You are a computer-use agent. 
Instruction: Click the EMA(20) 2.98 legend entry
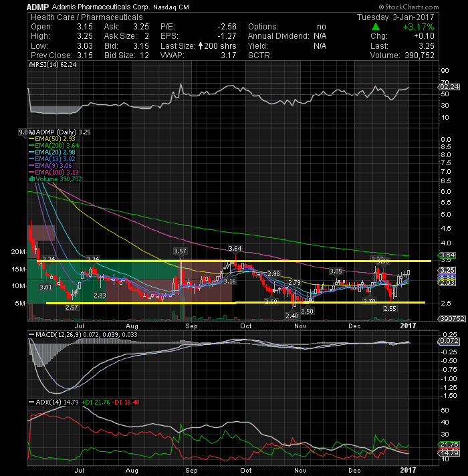[52, 152]
